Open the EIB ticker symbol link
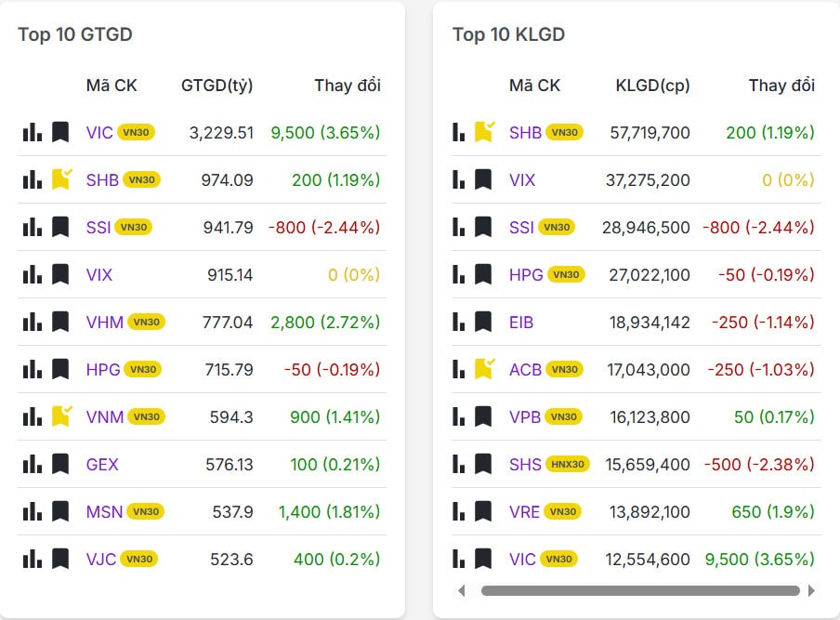Screen dimensions: 840x620 [x=522, y=322]
